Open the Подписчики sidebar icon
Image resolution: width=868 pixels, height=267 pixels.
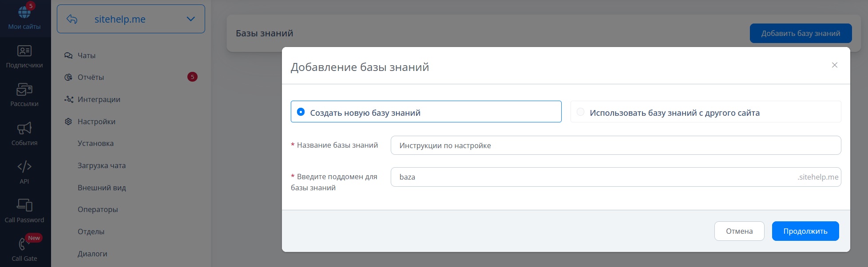[24, 51]
